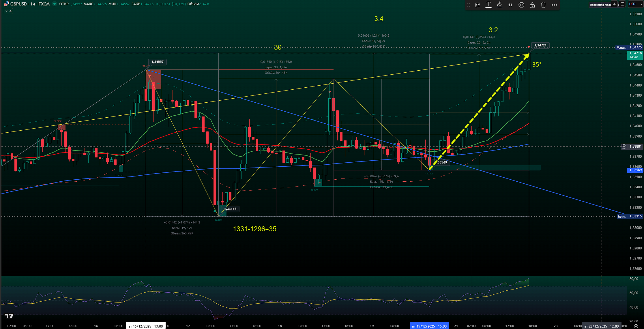This screenshot has height=329, width=644.
Task: Open the background fill bucket icon
Action: [x=499, y=5]
